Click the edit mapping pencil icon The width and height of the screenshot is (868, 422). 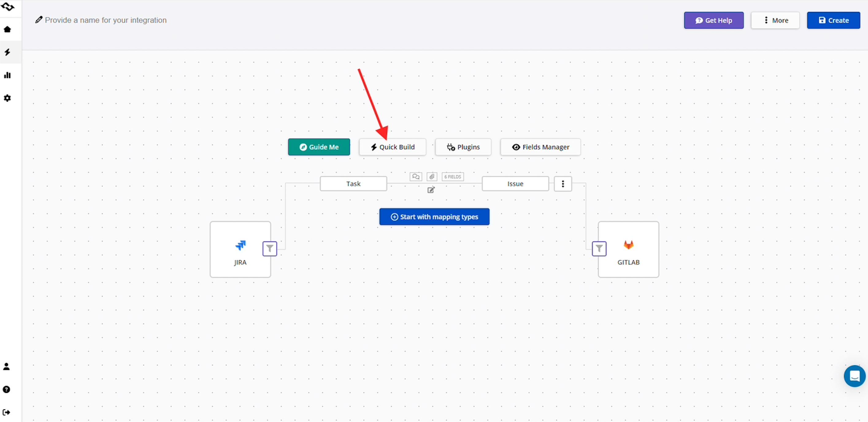[x=431, y=190]
